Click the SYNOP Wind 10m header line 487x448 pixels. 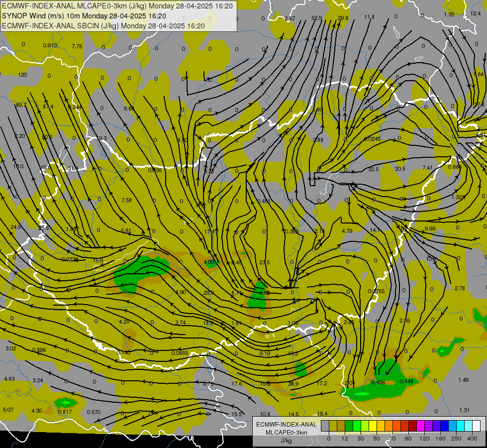click(84, 16)
